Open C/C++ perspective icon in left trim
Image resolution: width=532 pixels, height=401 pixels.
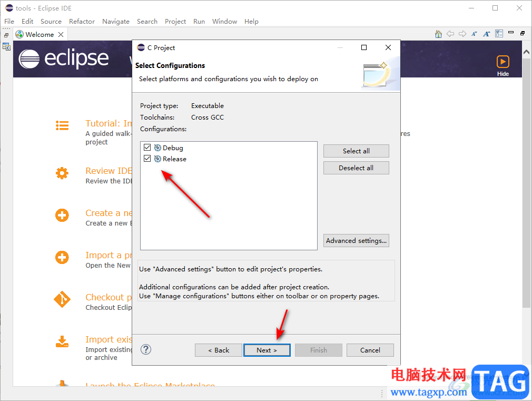pos(6,46)
